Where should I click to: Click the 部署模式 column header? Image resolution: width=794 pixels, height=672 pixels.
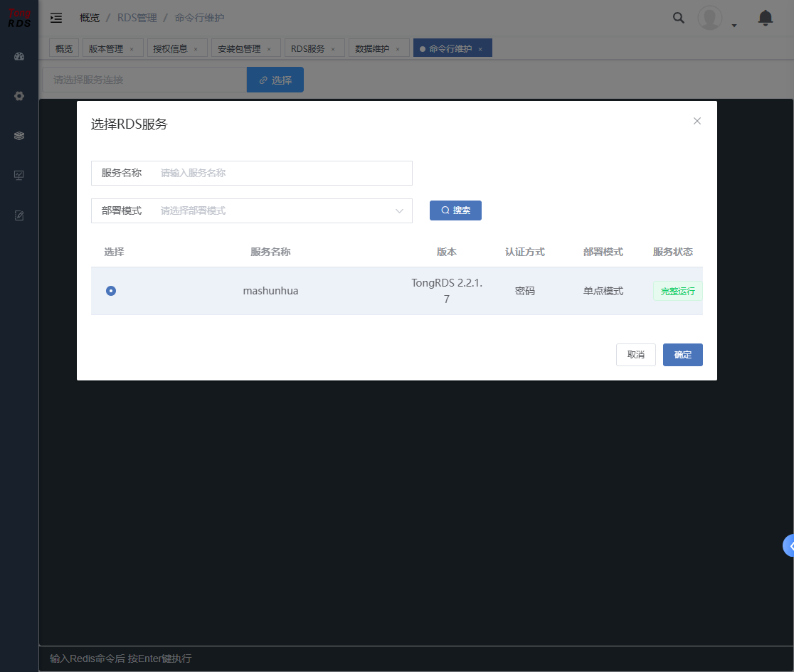tap(603, 252)
